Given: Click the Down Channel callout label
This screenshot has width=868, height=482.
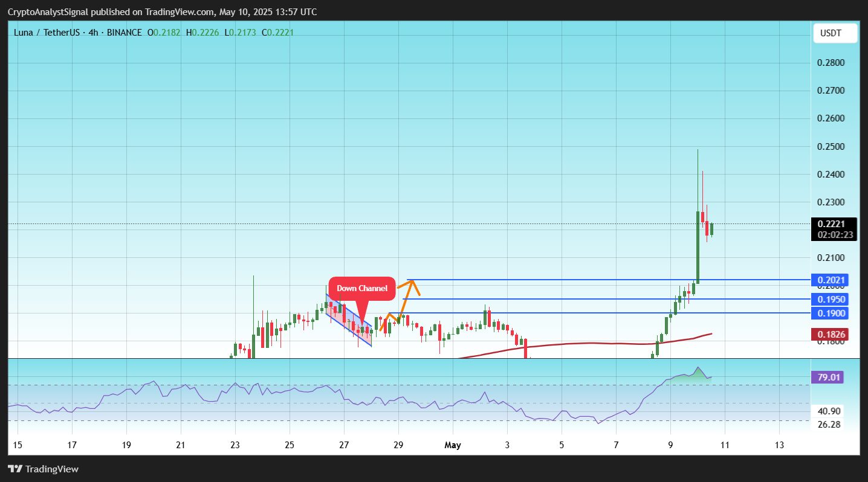Looking at the screenshot, I should click(362, 289).
